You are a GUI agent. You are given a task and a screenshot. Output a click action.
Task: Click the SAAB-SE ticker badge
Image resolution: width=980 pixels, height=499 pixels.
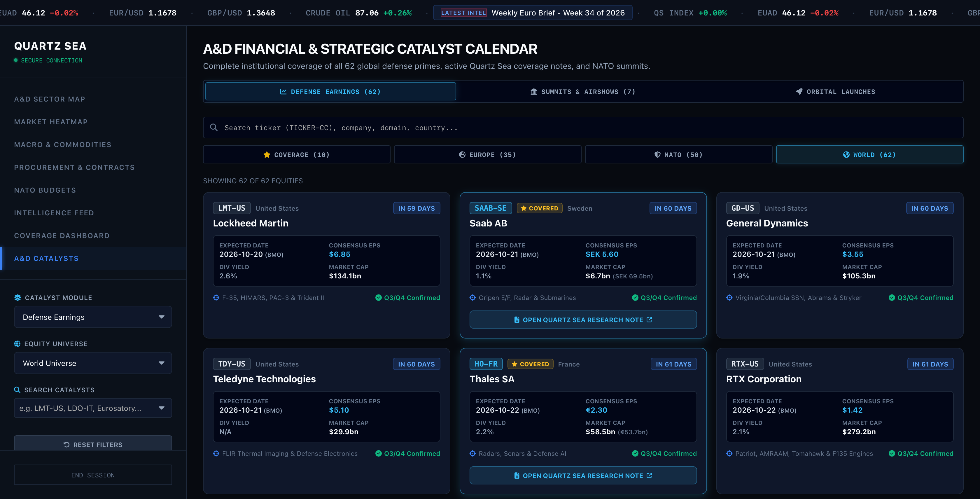[490, 208]
